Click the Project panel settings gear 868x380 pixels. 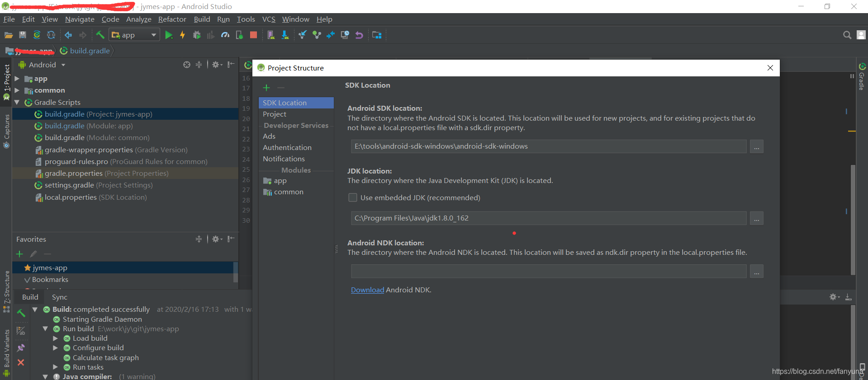pyautogui.click(x=217, y=65)
